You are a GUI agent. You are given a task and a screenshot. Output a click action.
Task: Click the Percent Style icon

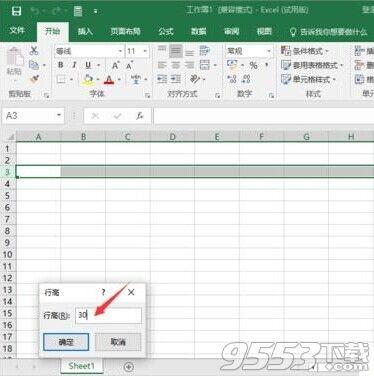pyautogui.click(x=254, y=65)
